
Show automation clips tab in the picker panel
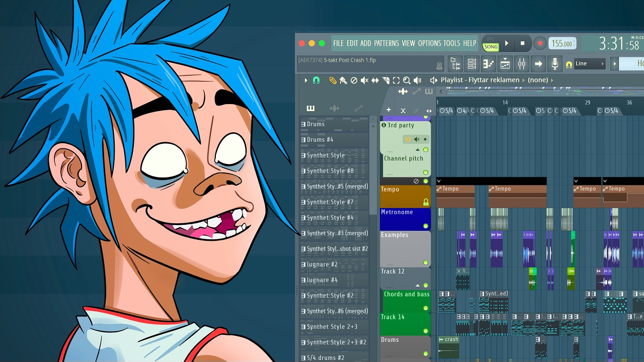click(x=358, y=109)
